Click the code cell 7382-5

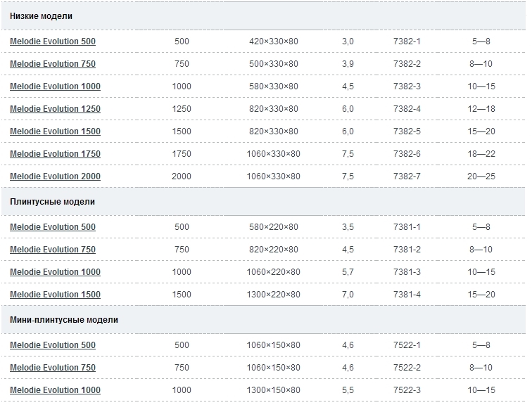[407, 131]
